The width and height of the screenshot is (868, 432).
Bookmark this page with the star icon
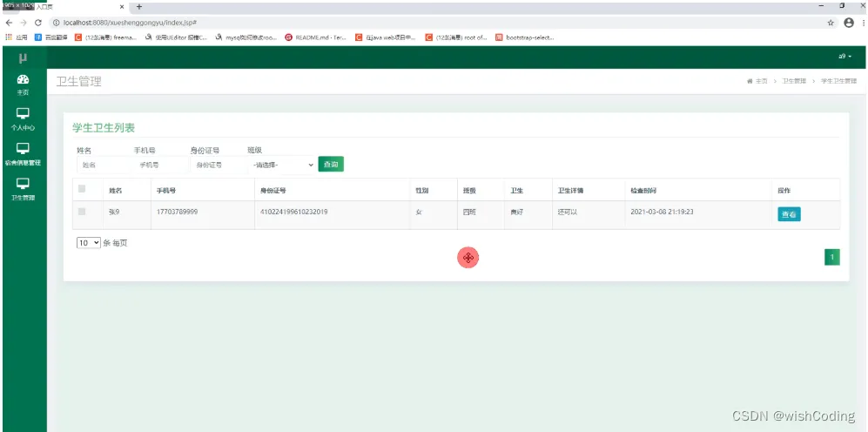(831, 23)
